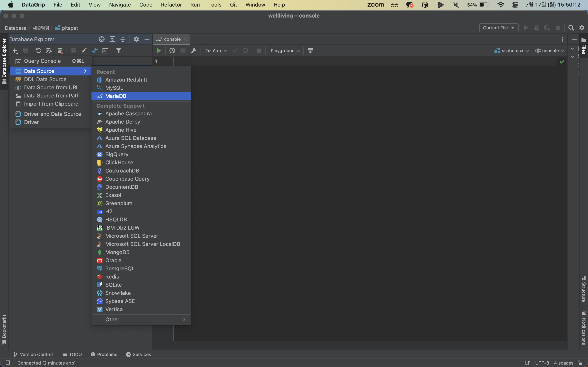Click the Select Opened File target icon
The width and height of the screenshot is (588, 367).
click(x=101, y=39)
